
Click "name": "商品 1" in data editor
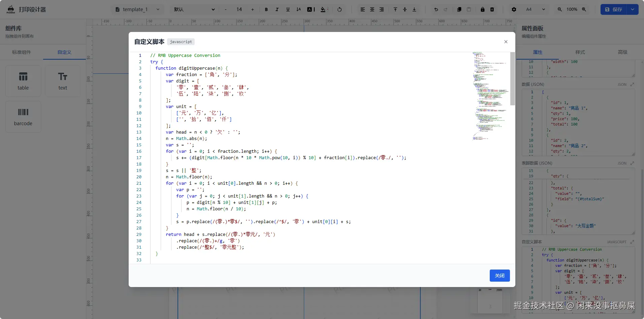[569, 108]
